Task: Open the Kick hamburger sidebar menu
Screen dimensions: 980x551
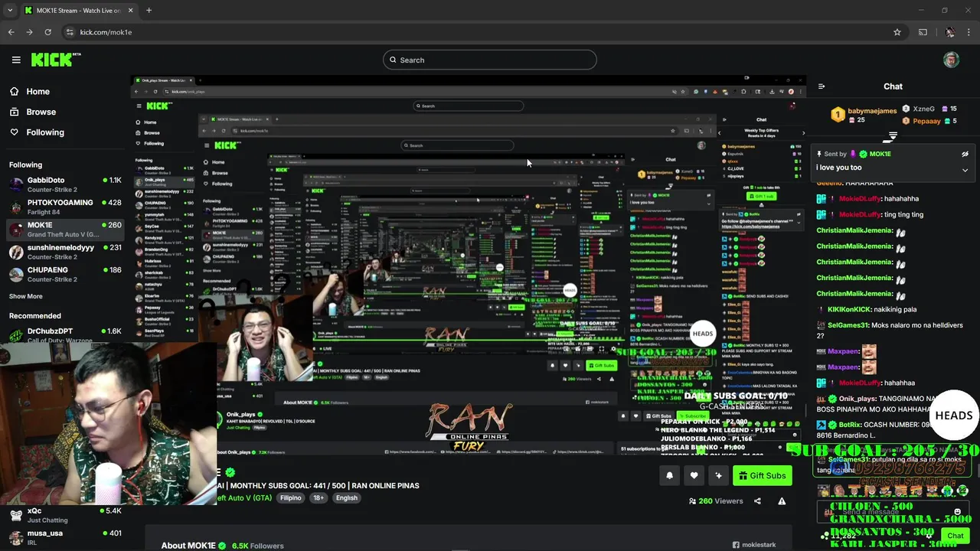Action: [x=16, y=60]
